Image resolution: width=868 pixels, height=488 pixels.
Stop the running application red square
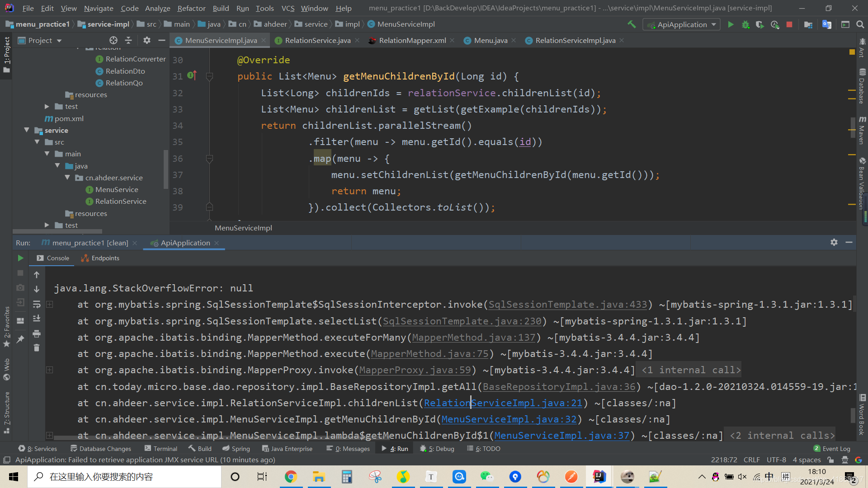(789, 24)
